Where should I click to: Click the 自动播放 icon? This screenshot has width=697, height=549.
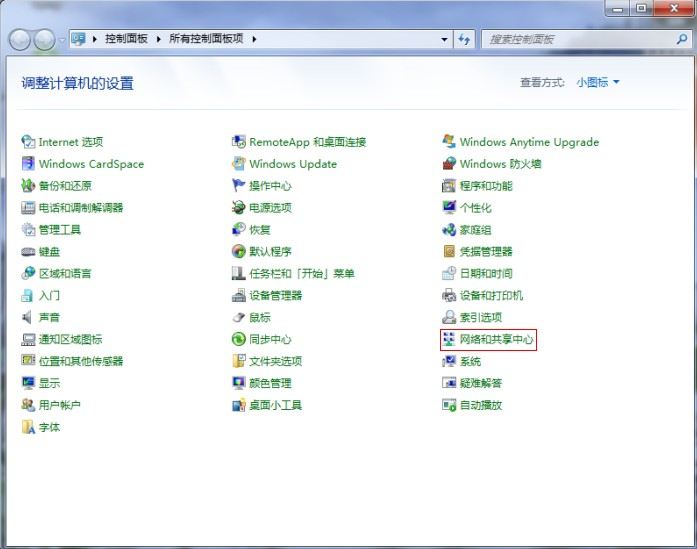tap(449, 405)
